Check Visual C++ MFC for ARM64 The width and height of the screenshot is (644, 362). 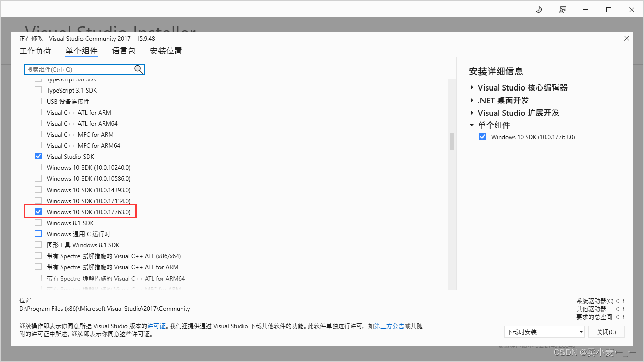click(x=38, y=145)
